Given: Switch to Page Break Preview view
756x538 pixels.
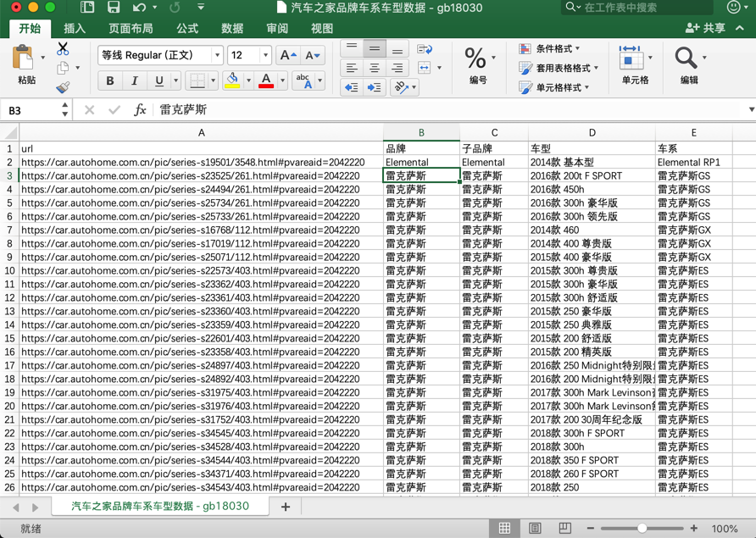Looking at the screenshot, I should (x=564, y=529).
